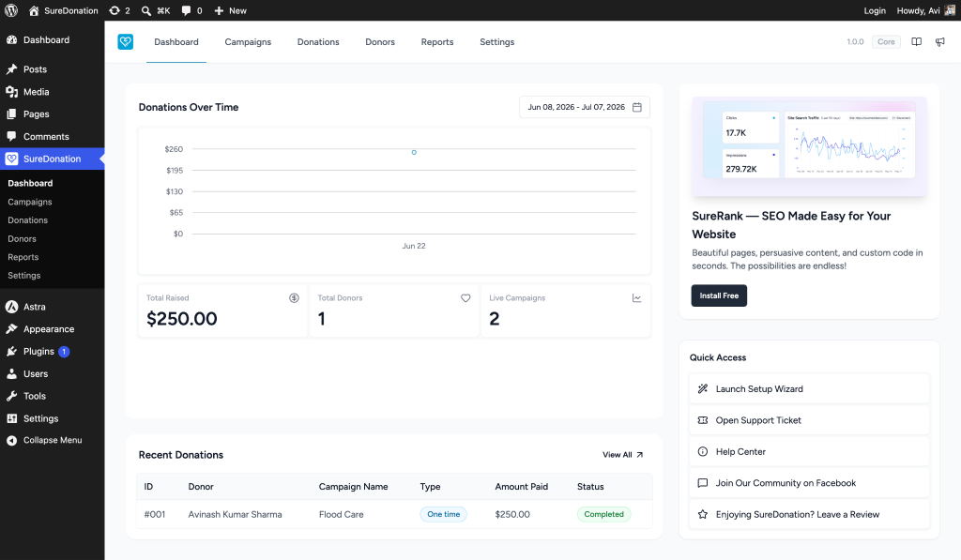Open the comments bubble showing 0
This screenshot has height=560, width=961.
pos(191,10)
